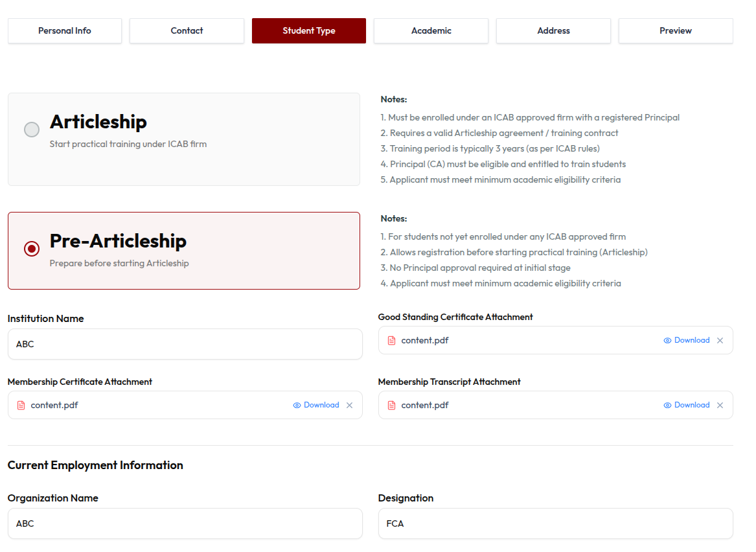
Task: Click the eye icon for Membership Certificate
Action: tap(297, 406)
